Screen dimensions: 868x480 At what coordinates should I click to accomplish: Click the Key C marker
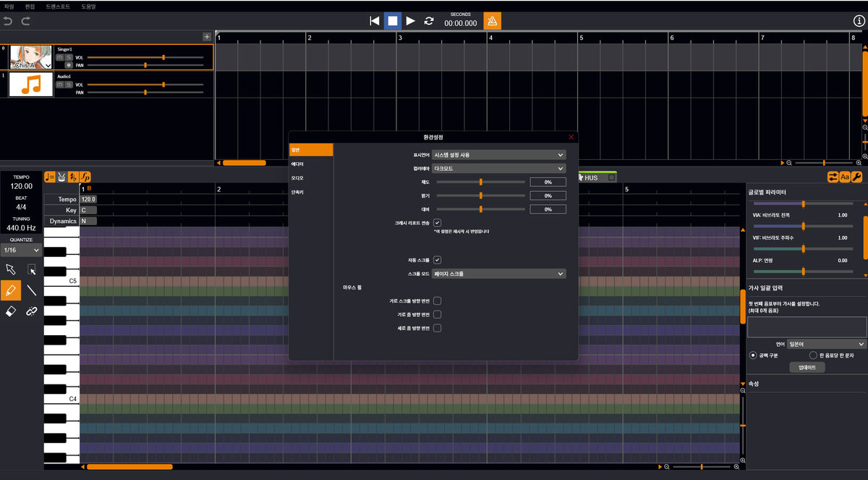point(88,210)
